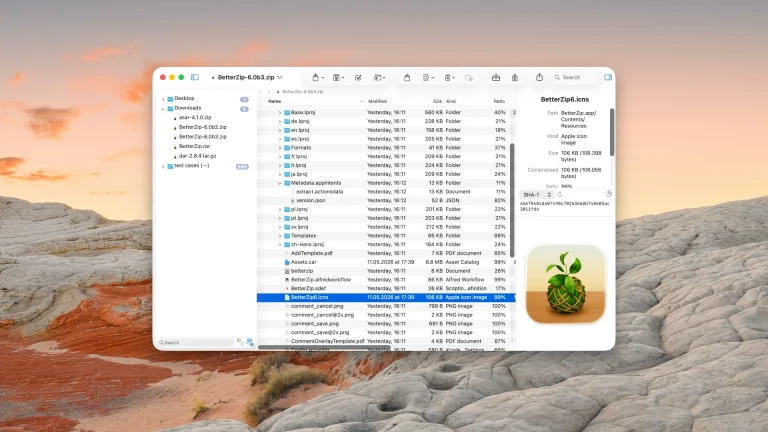Screen dimensions: 768x432
Task: Expand the zh-Hans.lproj folder
Action: [x=280, y=245]
